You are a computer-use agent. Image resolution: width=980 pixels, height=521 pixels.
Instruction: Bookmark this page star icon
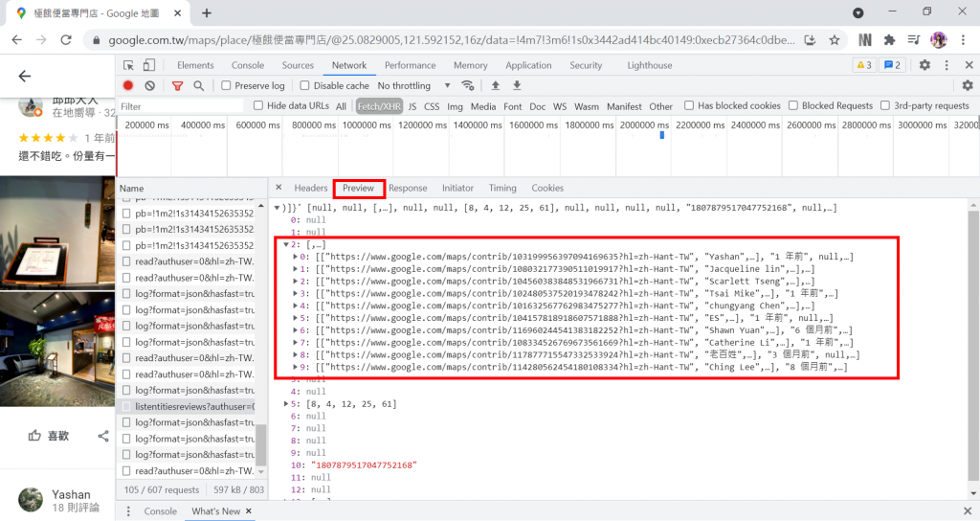(835, 40)
